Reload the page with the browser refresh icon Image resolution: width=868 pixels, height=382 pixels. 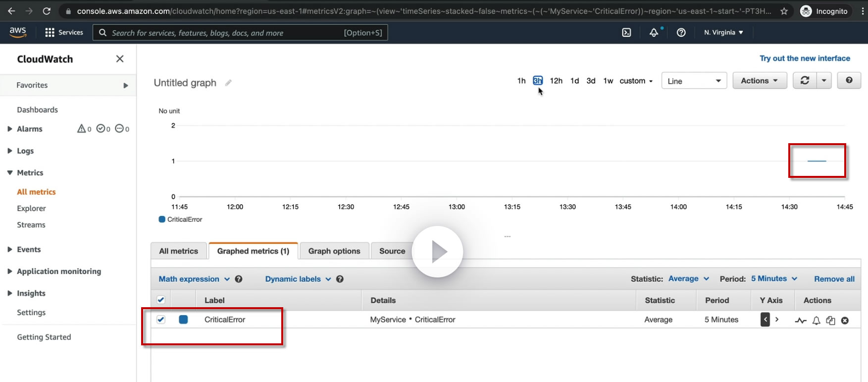coord(47,11)
